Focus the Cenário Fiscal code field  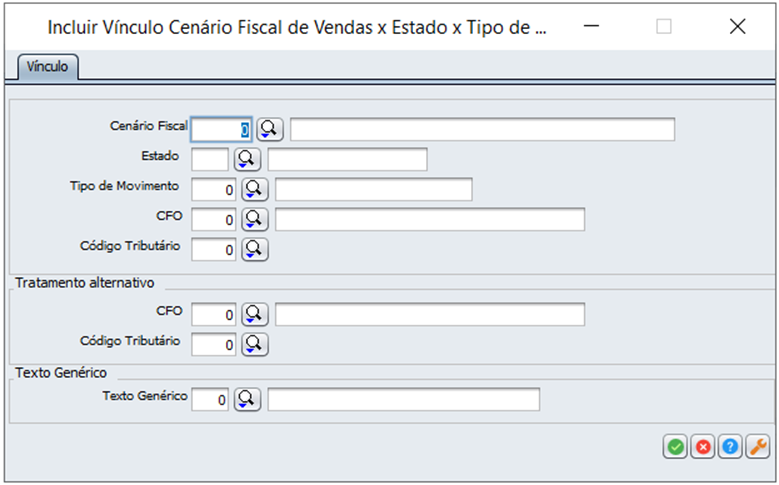[222, 130]
